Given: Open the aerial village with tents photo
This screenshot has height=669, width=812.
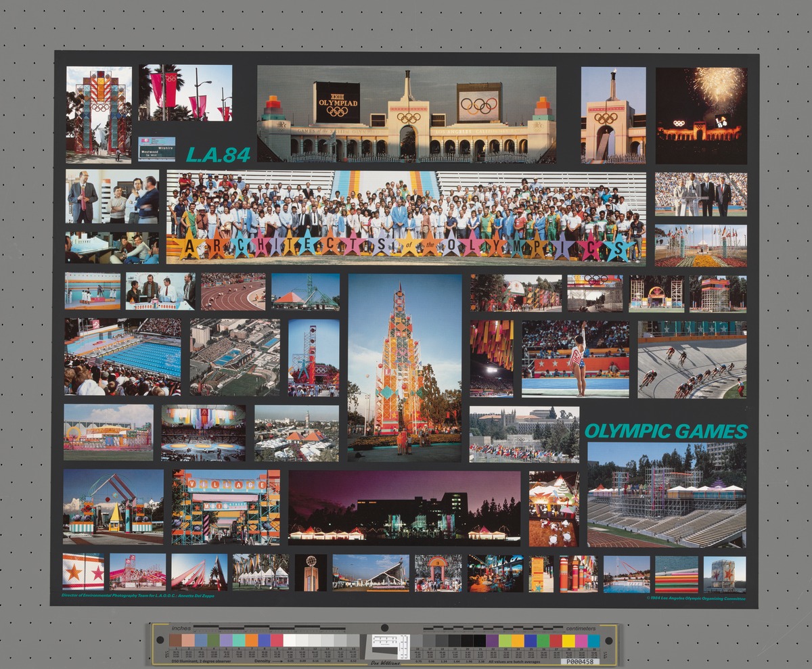Looking at the screenshot, I should [x=296, y=433].
